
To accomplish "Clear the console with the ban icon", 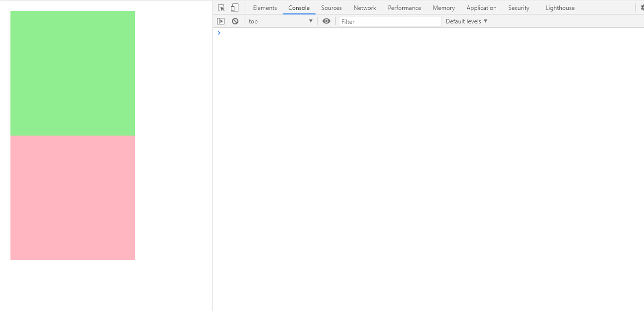I will 235,21.
